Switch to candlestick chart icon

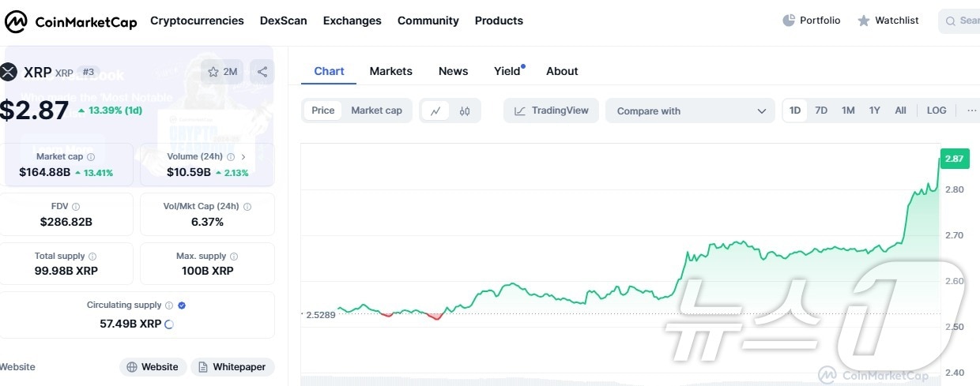[x=465, y=111]
